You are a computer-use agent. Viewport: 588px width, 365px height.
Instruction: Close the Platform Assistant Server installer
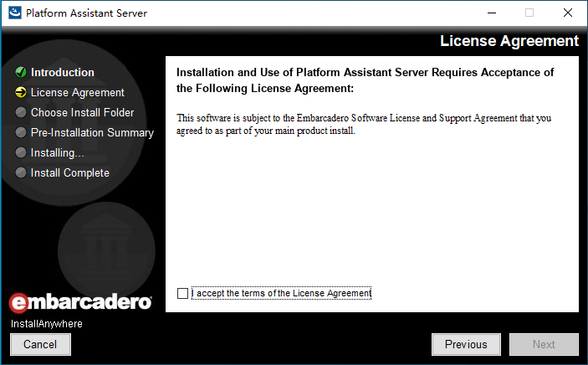click(x=568, y=13)
